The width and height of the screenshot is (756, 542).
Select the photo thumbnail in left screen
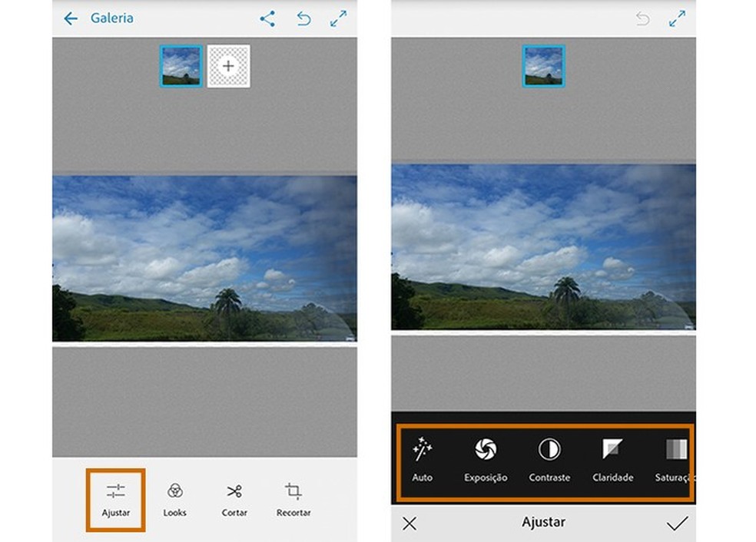point(181,66)
